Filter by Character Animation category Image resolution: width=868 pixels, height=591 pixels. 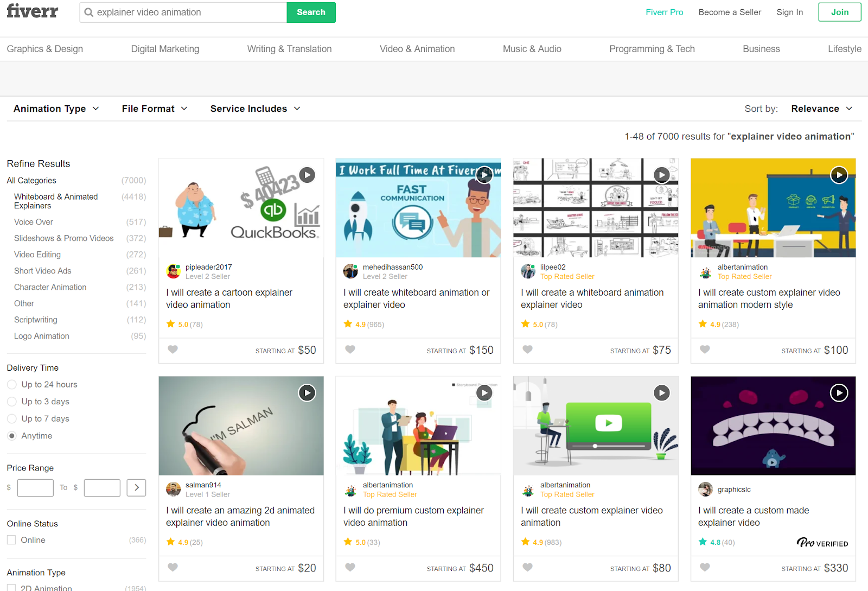[x=50, y=287]
